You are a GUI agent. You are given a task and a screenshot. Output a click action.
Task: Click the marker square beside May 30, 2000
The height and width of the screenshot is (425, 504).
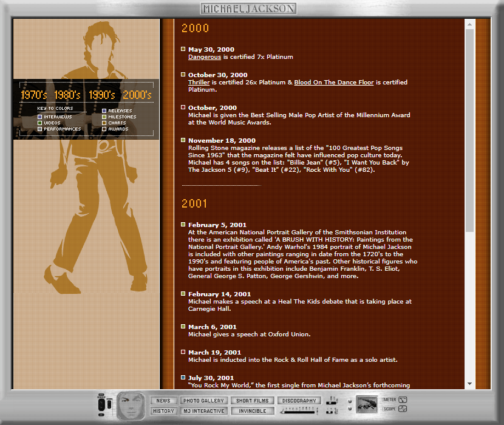(x=183, y=49)
